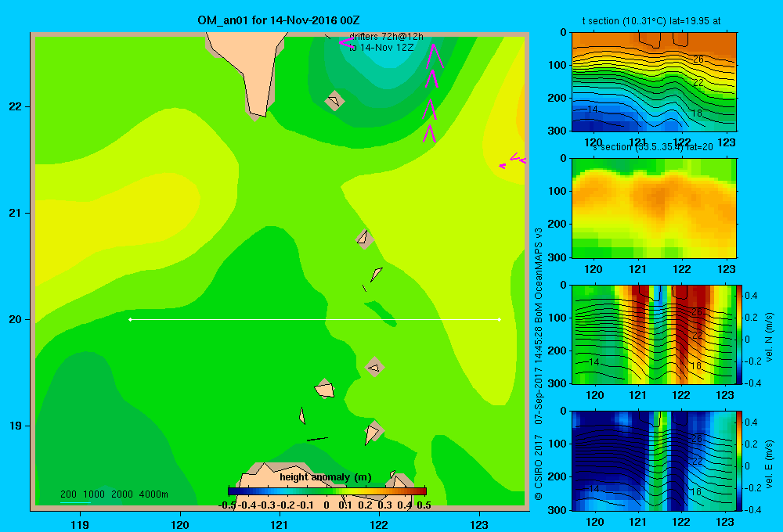Click the colour bar beside the vel. E plot
The width and height of the screenshot is (783, 532).
pos(740,461)
